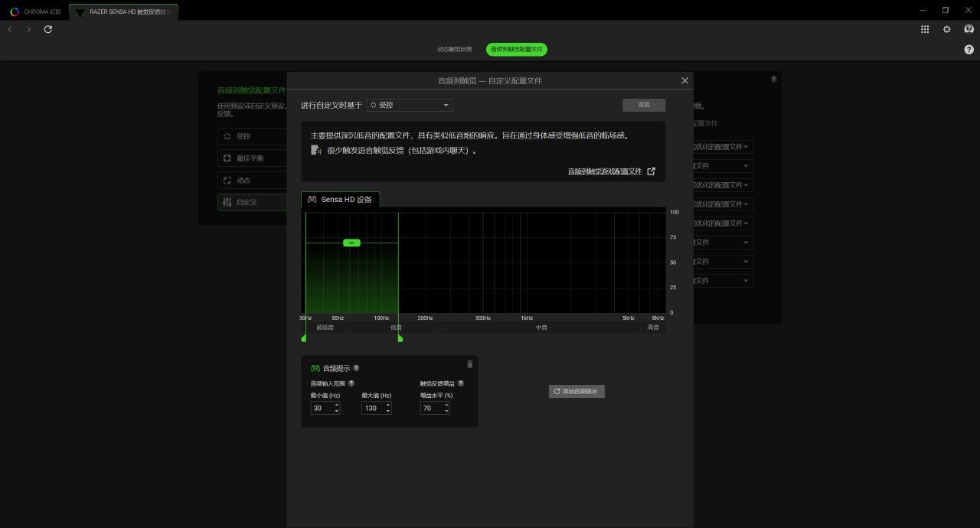The image size is (980, 528).
Task: Select the Sensa HD 设备 tab
Action: click(x=340, y=199)
